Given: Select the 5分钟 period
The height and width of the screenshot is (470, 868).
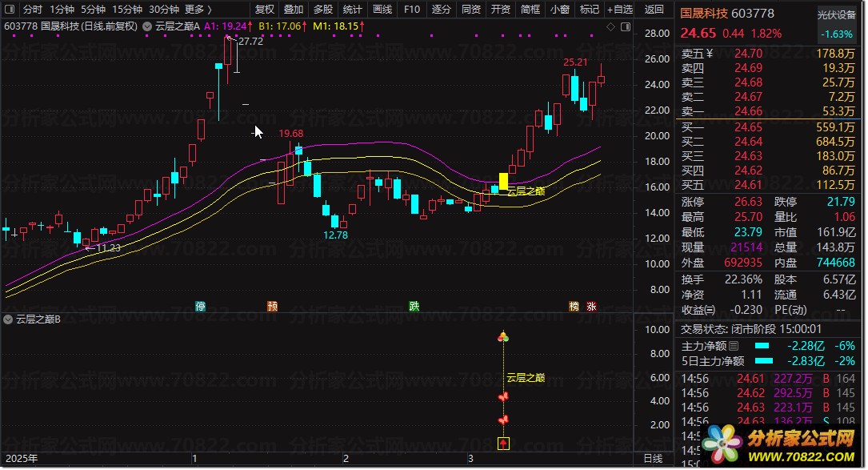Looking at the screenshot, I should [x=93, y=10].
